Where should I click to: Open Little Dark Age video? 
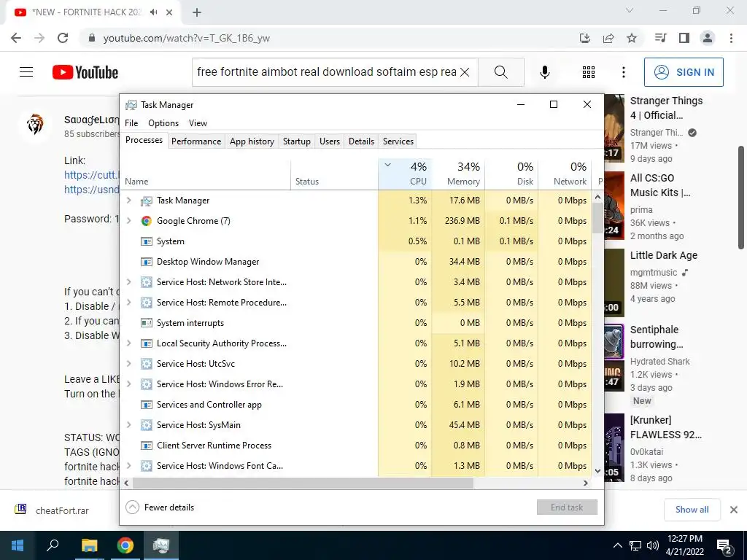[664, 255]
